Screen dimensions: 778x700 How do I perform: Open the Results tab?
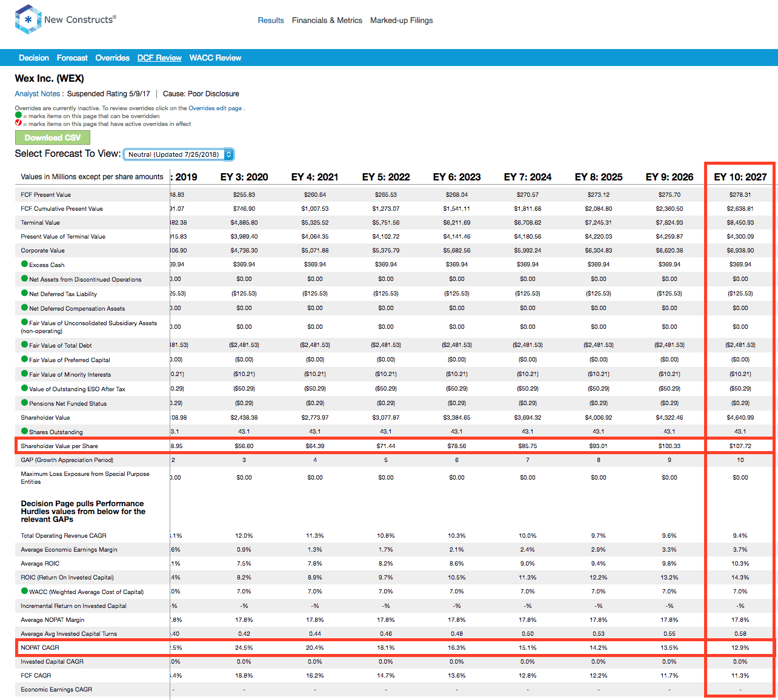(x=271, y=20)
